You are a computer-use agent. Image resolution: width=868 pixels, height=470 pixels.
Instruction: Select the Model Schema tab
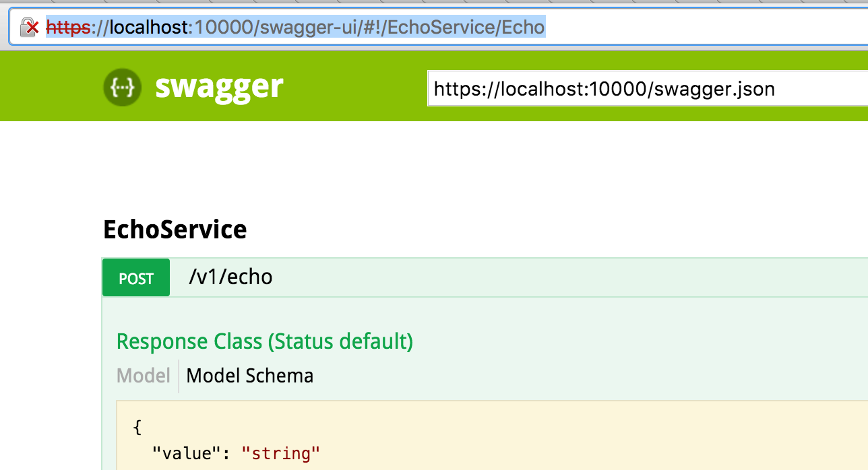tap(249, 375)
